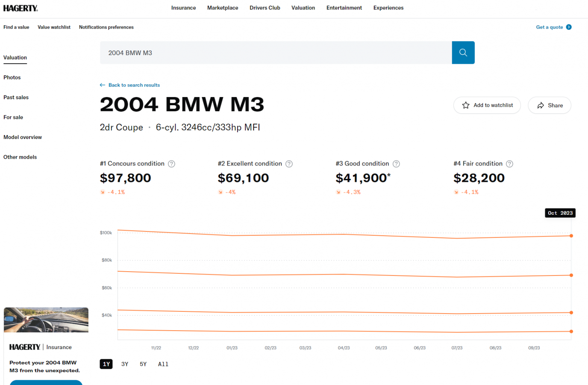
Task: Open the Insurance top menu
Action: [x=183, y=8]
